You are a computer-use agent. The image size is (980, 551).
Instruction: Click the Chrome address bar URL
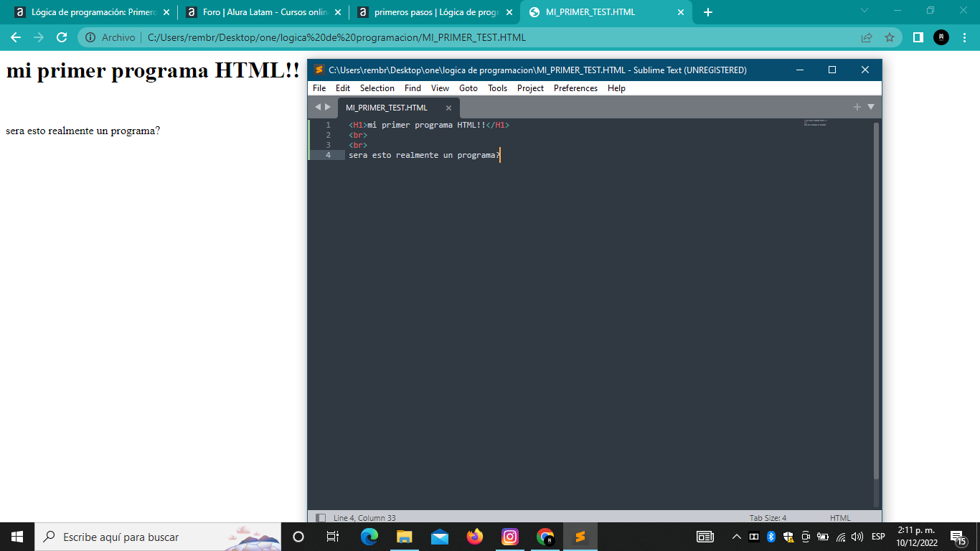[336, 37]
